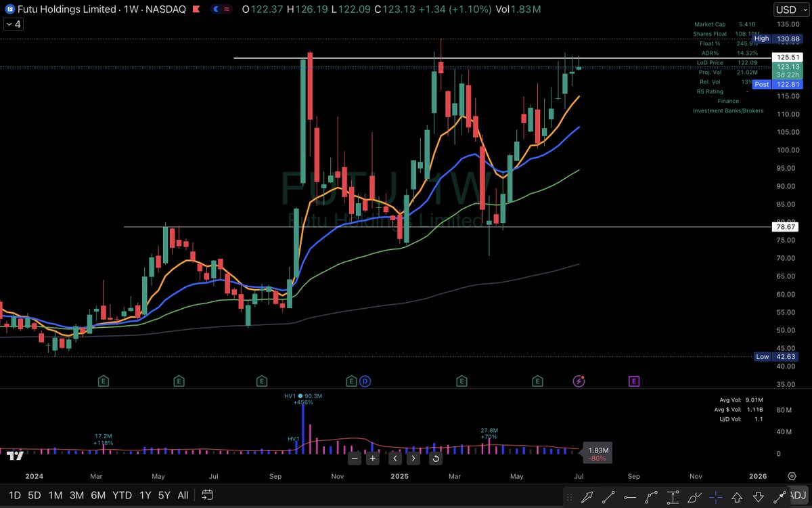812x508 pixels.
Task: Click the 78.67 horizontal line price label
Action: [x=784, y=227]
